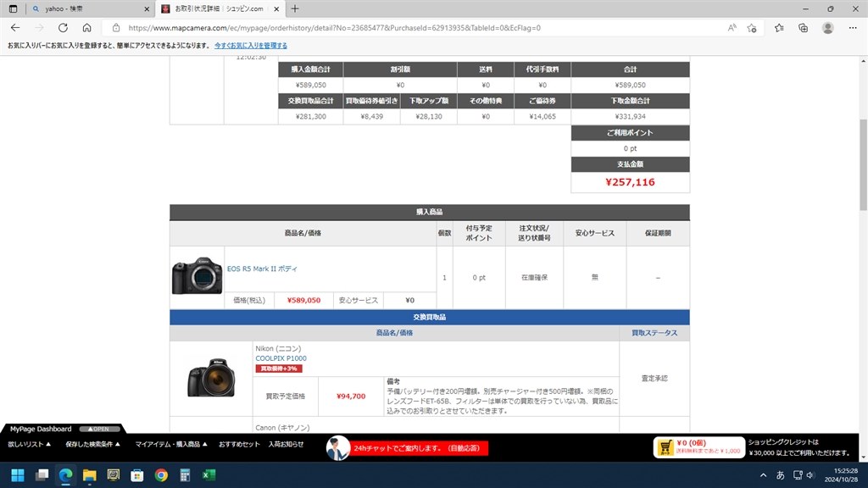Open the おすすめセット menu item
The image size is (868, 488).
point(239,444)
